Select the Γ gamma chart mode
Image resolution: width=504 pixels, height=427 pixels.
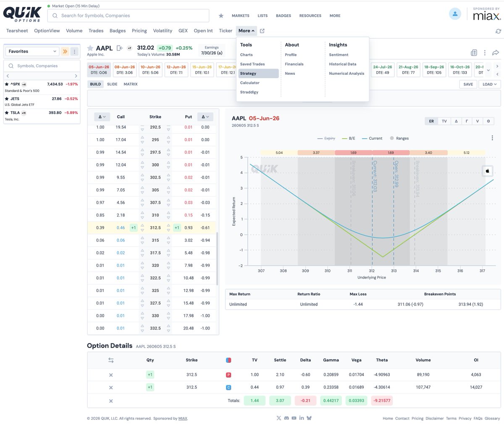click(467, 121)
